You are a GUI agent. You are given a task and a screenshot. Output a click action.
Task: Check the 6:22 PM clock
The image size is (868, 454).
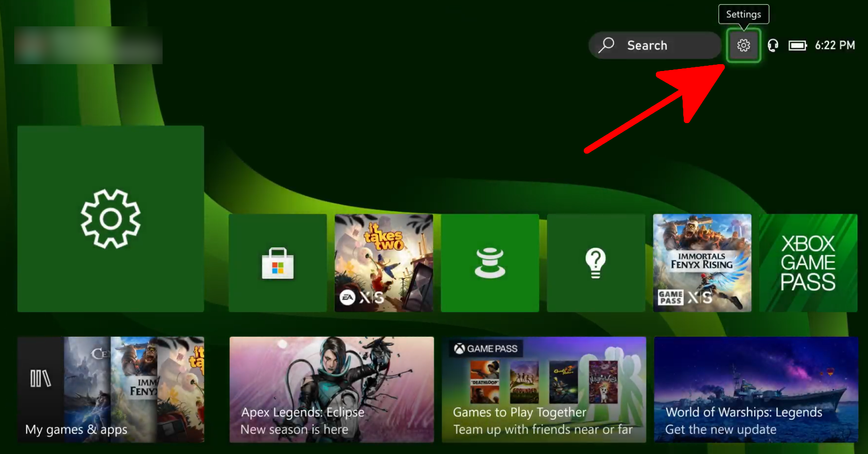(x=835, y=45)
